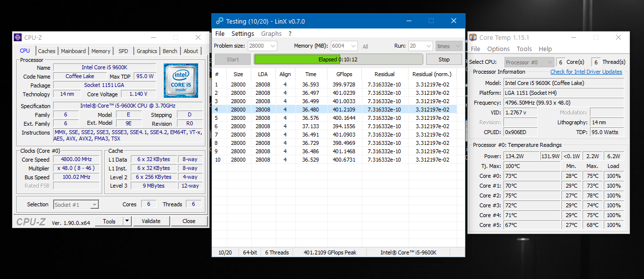Click the Stop button in LinX
The image size is (644, 279).
click(x=444, y=59)
